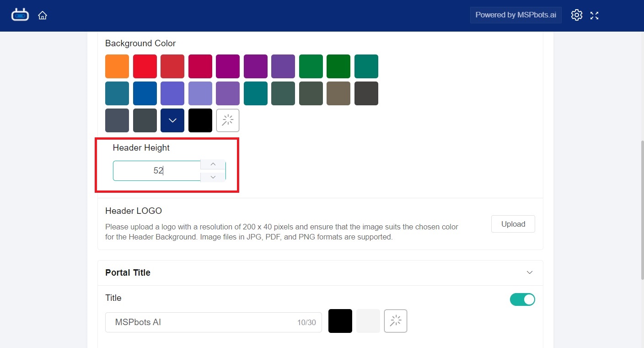The width and height of the screenshot is (644, 348).
Task: Select the currently chosen navy swatch
Action: pyautogui.click(x=172, y=120)
